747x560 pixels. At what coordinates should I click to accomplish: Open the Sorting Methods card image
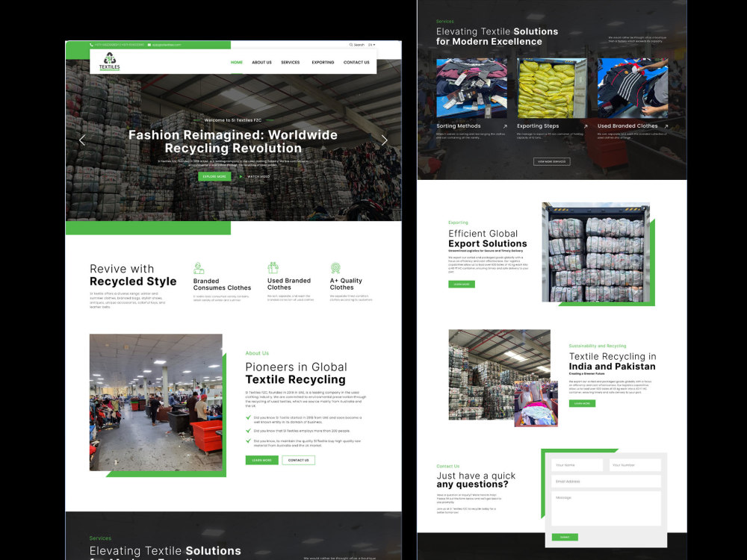tap(471, 88)
